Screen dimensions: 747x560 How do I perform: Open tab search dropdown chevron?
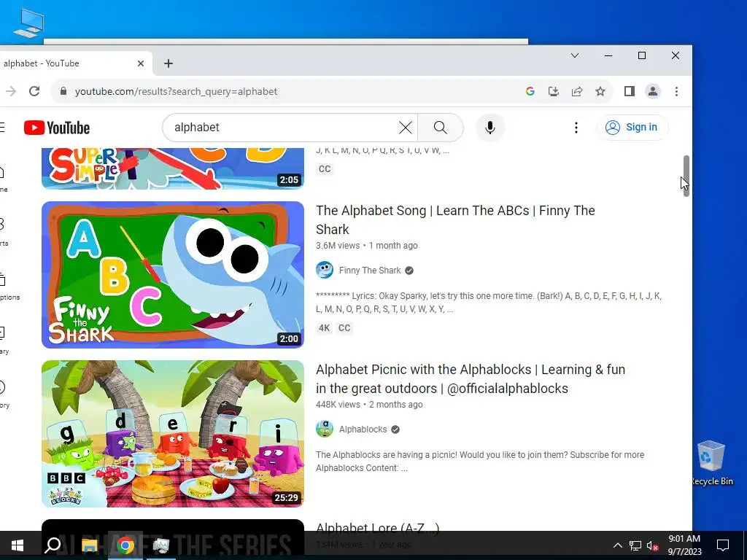click(x=575, y=55)
